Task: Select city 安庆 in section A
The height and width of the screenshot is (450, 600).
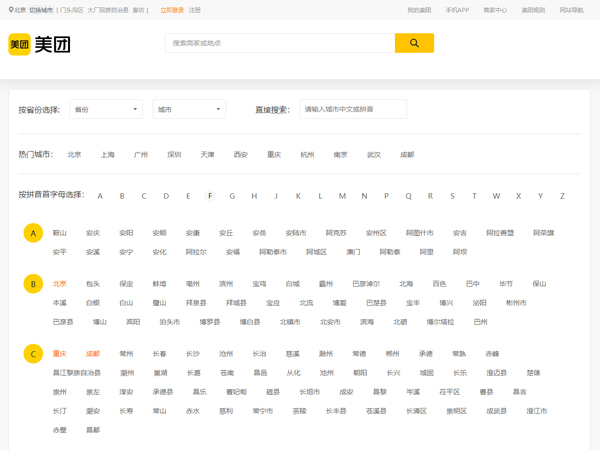Action: point(93,233)
